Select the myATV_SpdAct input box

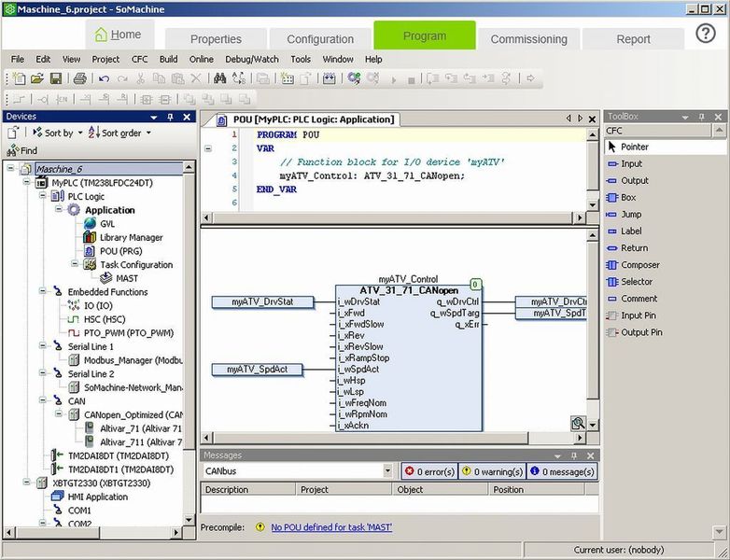257,370
